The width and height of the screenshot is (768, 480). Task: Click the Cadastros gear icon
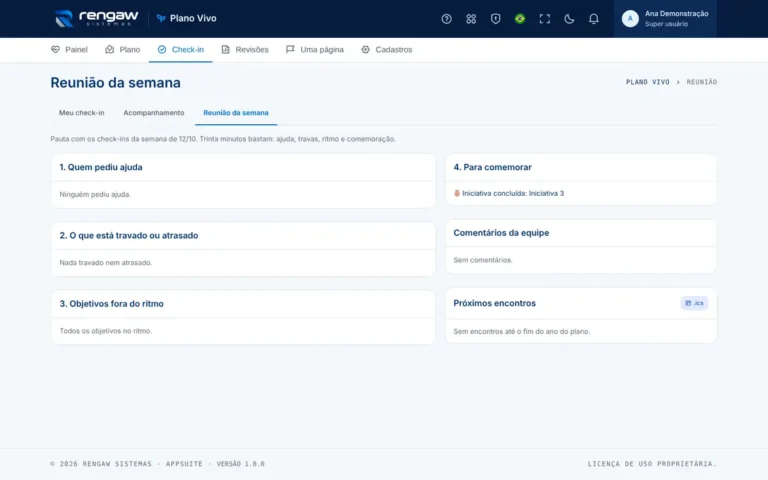click(x=365, y=49)
